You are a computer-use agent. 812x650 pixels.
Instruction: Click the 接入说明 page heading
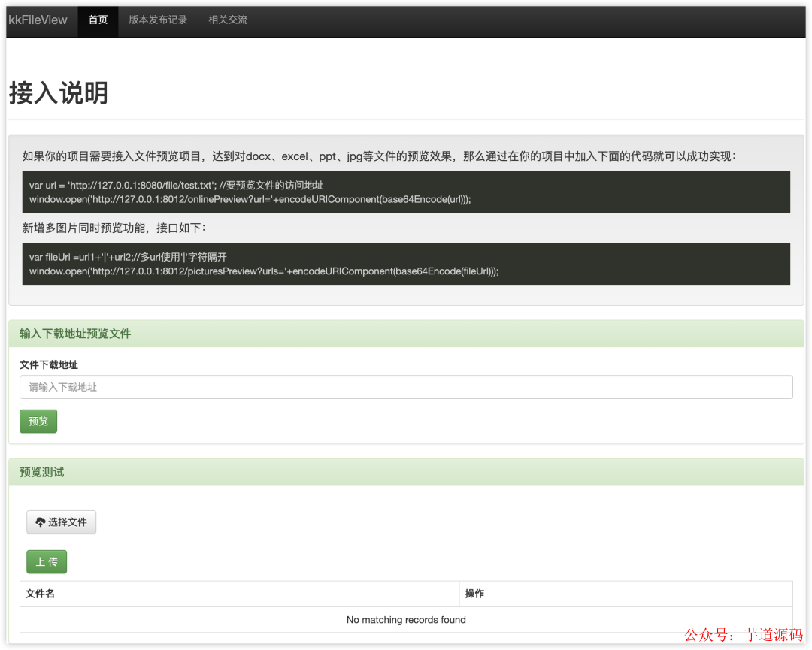(x=59, y=93)
